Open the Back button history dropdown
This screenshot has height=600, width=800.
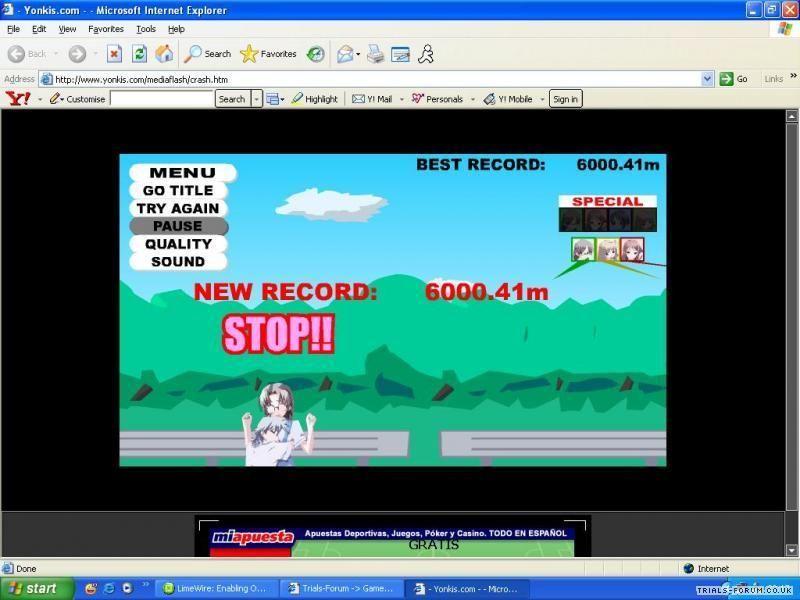point(56,54)
